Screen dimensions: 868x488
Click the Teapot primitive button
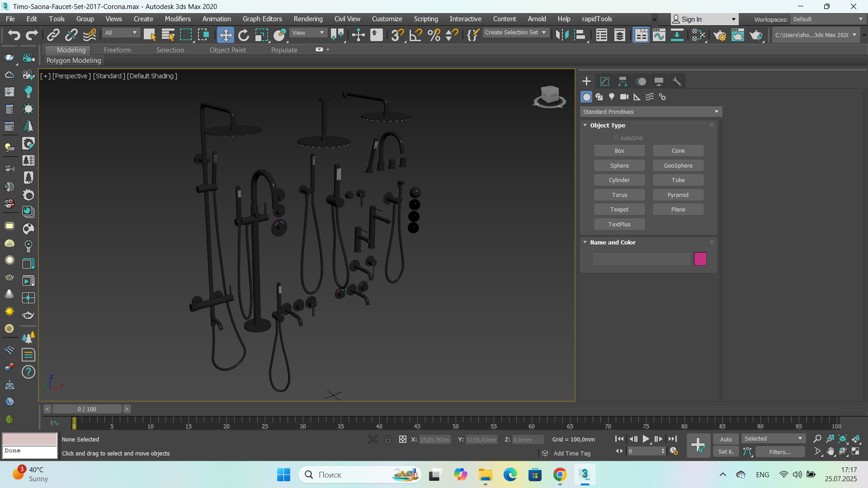(619, 209)
